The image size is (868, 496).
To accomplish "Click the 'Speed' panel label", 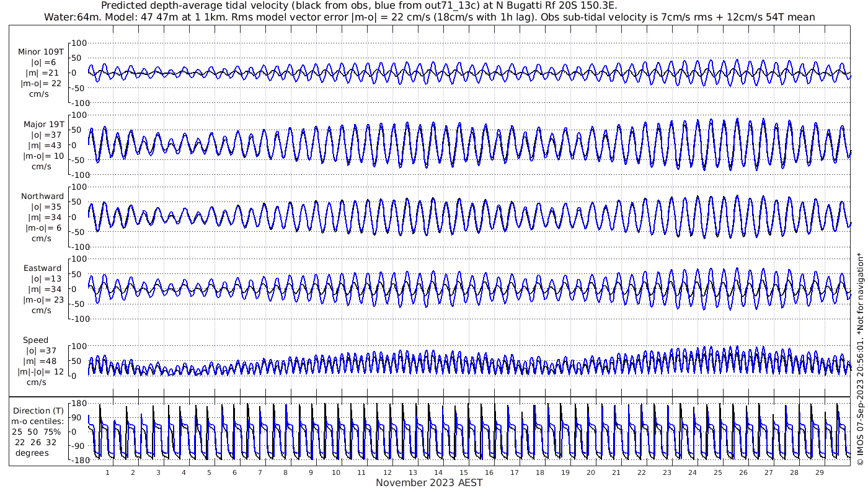I will tap(35, 340).
